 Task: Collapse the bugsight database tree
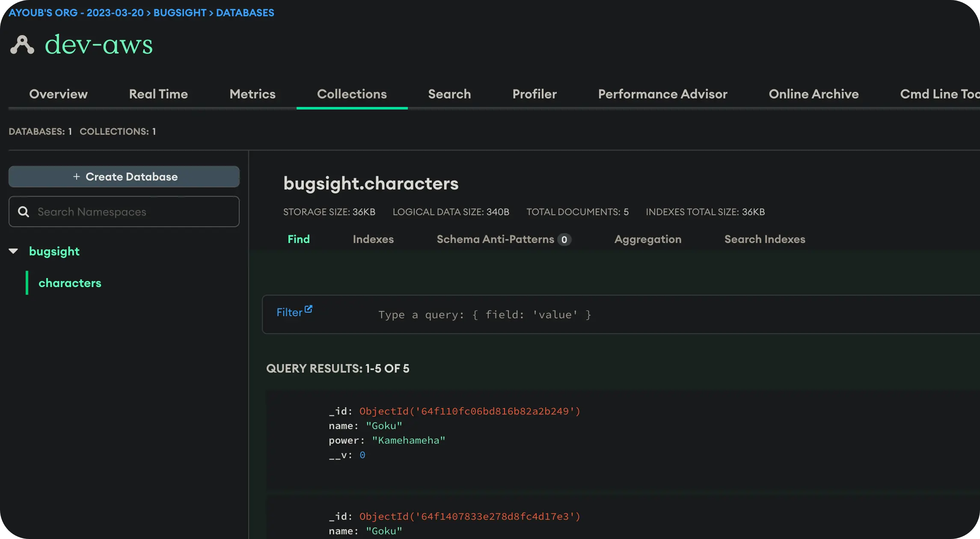point(13,251)
